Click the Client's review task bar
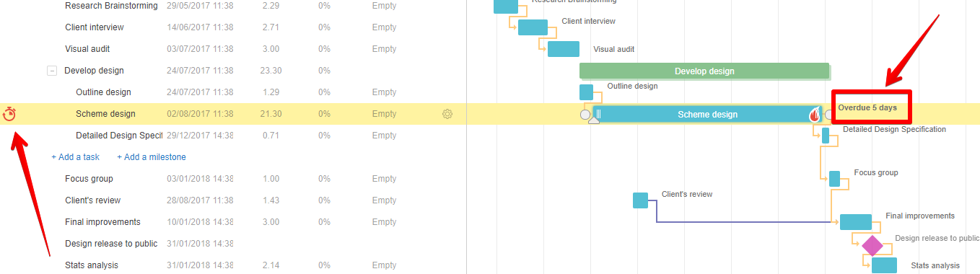This screenshot has height=274, width=980. point(640,200)
